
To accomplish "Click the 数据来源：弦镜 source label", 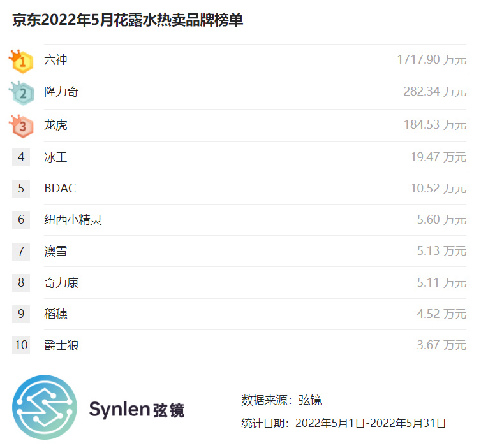I will click(281, 400).
